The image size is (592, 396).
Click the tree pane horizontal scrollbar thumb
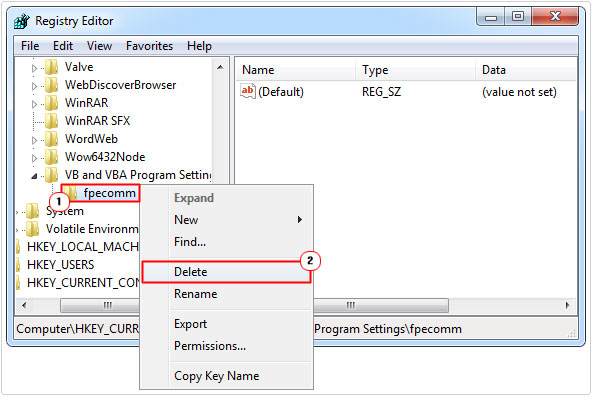[100, 305]
